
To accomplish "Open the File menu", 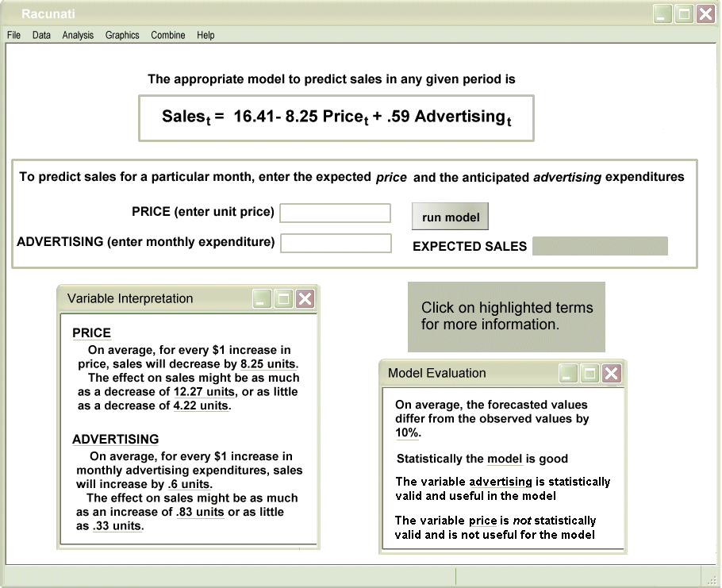I will [x=13, y=35].
